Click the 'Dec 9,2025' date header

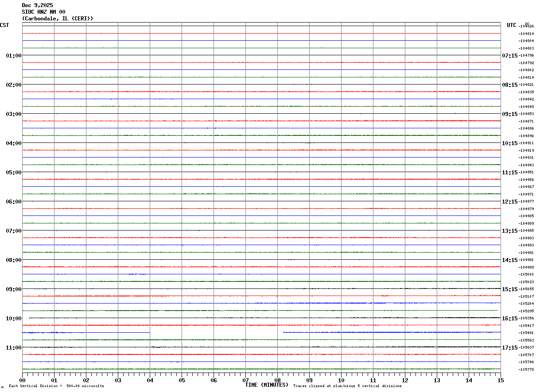click(37, 5)
